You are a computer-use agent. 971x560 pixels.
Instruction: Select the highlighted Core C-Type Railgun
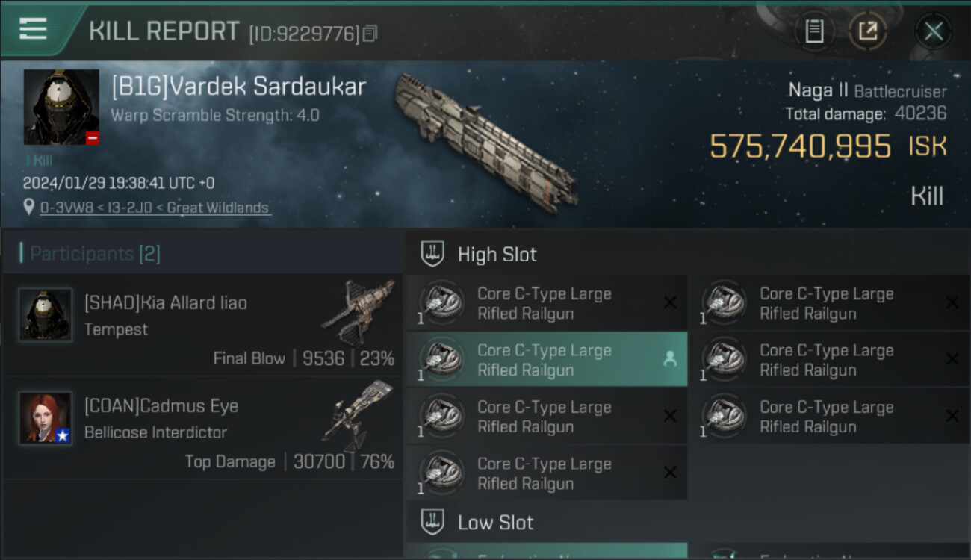tap(545, 360)
